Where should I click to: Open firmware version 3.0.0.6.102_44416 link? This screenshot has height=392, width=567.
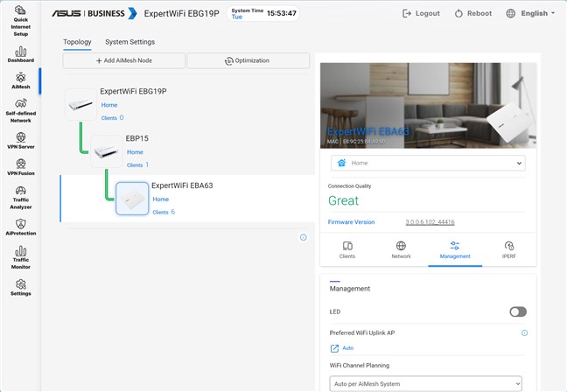point(430,222)
